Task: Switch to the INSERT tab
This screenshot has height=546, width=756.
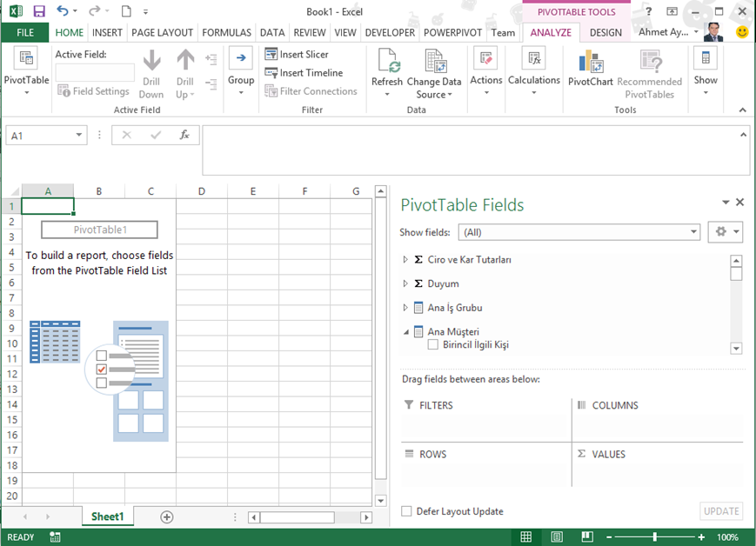Action: (107, 32)
